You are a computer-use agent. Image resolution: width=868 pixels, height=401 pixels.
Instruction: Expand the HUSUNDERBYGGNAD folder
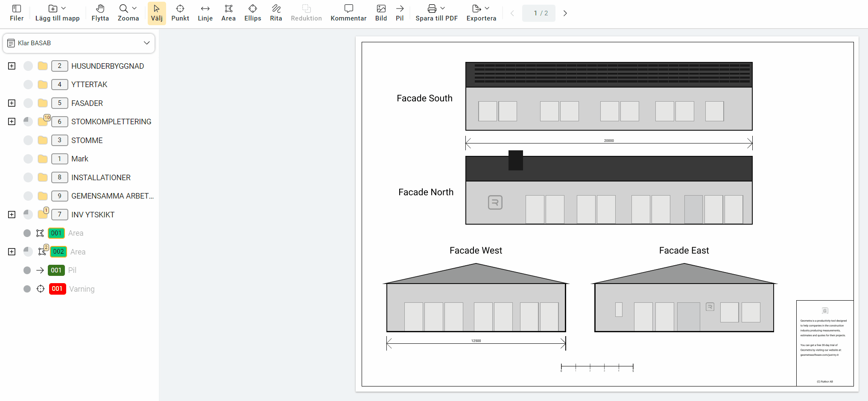pos(12,66)
